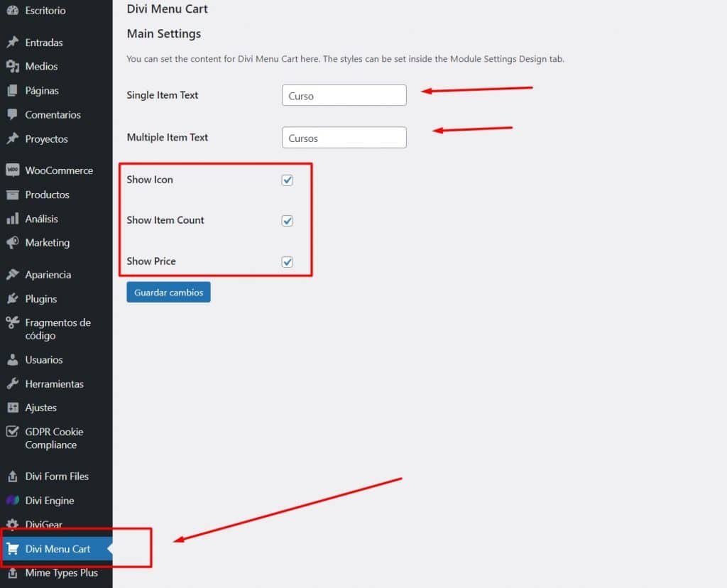
Task: Click the Páginas pages icon
Action: pyautogui.click(x=13, y=90)
